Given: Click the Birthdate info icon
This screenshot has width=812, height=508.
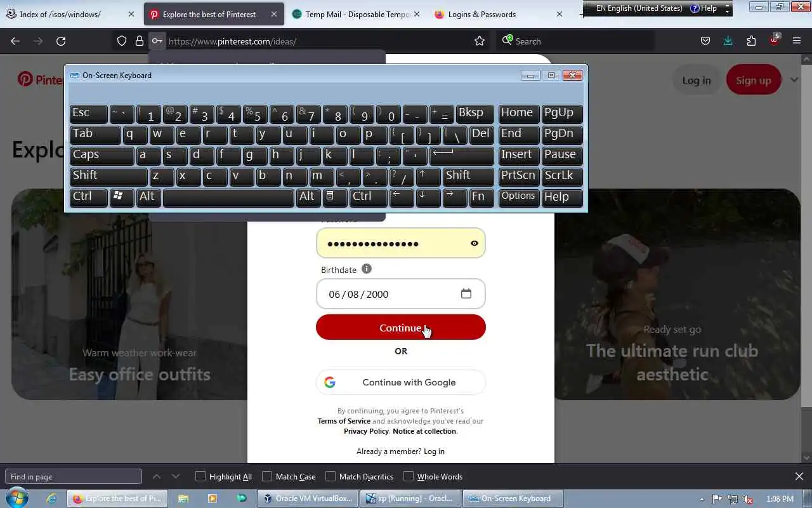Looking at the screenshot, I should pyautogui.click(x=367, y=269).
